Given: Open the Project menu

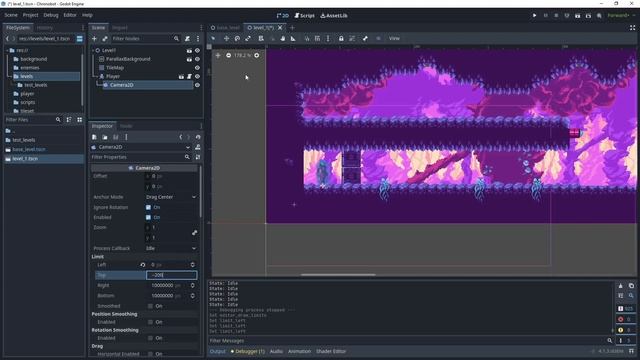Looking at the screenshot, I should click(30, 15).
